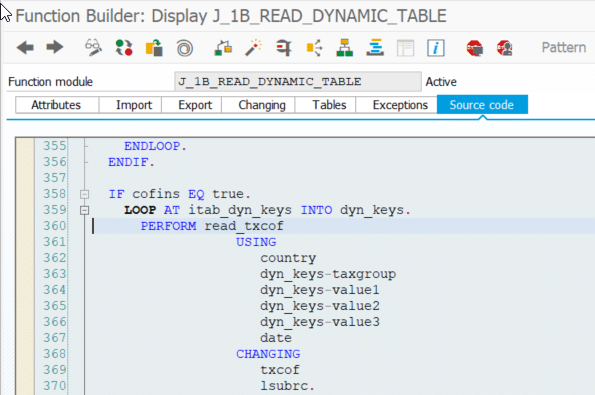Display the object list hierarchy icon
The image size is (595, 395).
point(345,48)
